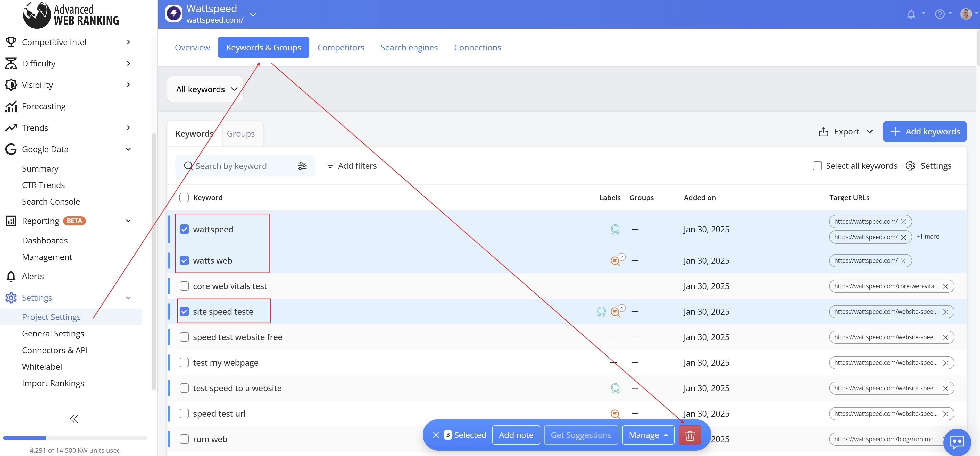
Task: Open the help question mark icon
Action: (940, 14)
